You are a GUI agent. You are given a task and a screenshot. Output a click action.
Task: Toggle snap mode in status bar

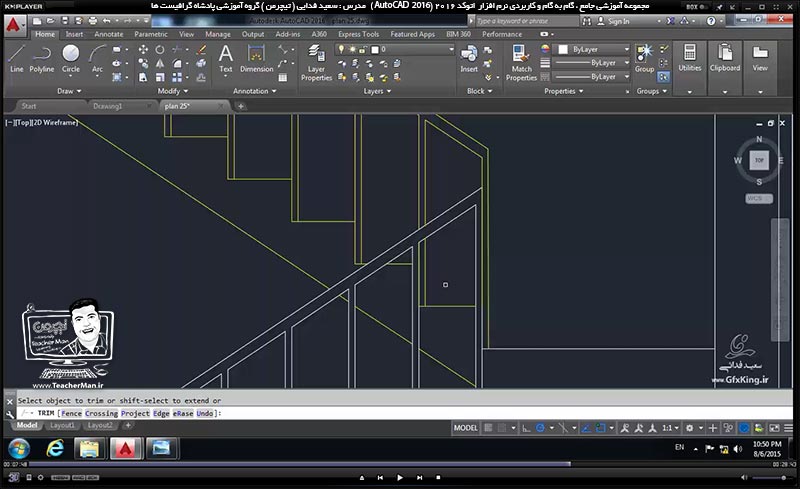click(502, 428)
